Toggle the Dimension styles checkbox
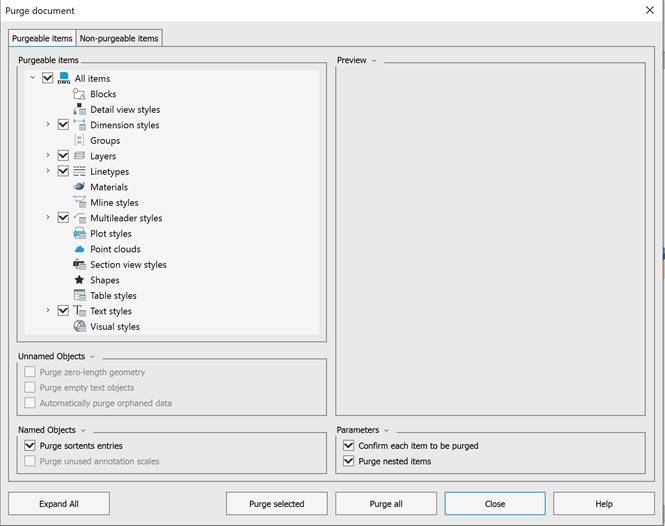Screen dimensions: 665x526 (x=63, y=125)
